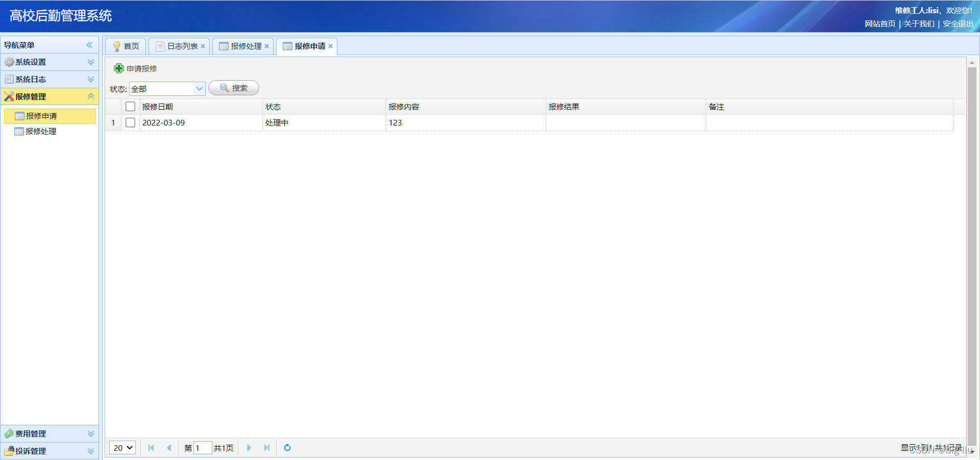
Task: Open the 网站首页 link
Action: coord(880,24)
